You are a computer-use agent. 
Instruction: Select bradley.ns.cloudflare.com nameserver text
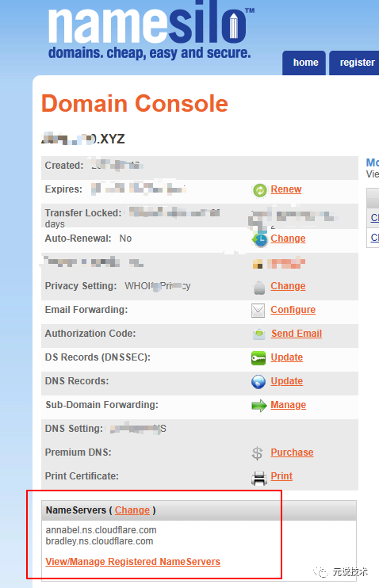point(99,541)
